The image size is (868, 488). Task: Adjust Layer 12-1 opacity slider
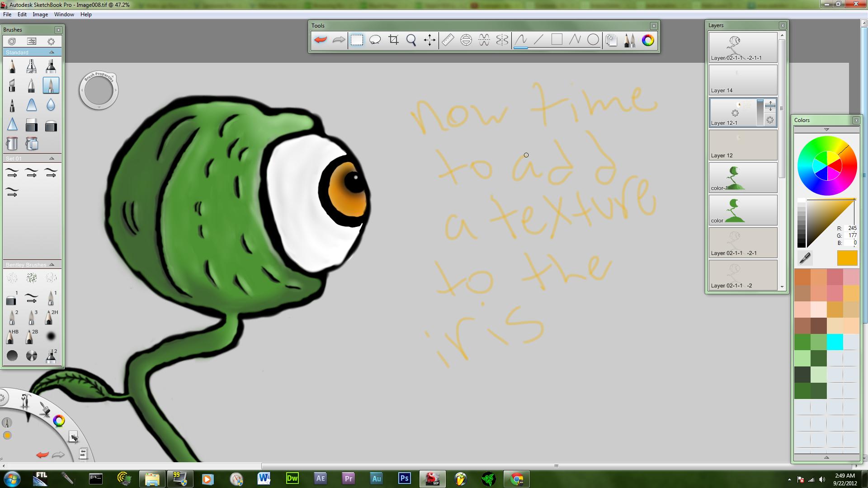760,112
